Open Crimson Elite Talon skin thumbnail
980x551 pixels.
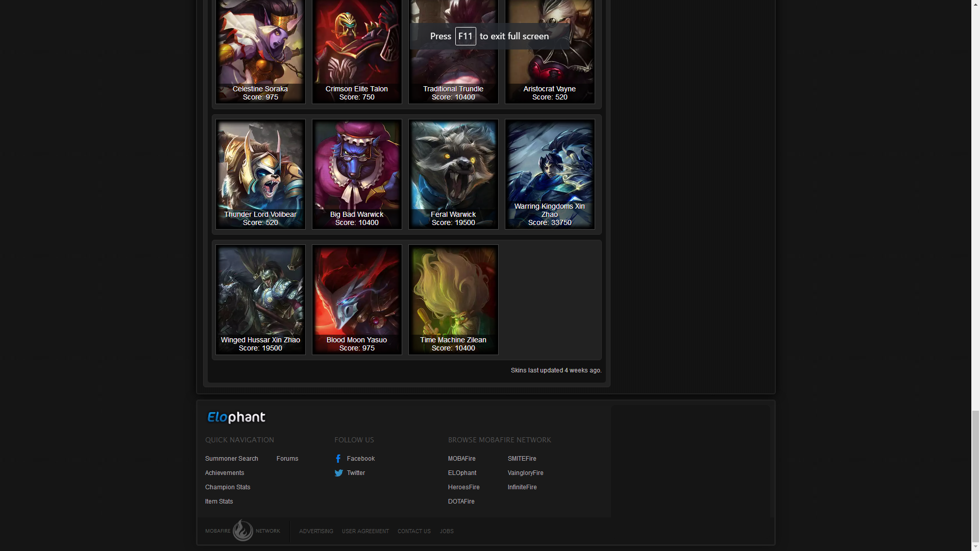(357, 51)
